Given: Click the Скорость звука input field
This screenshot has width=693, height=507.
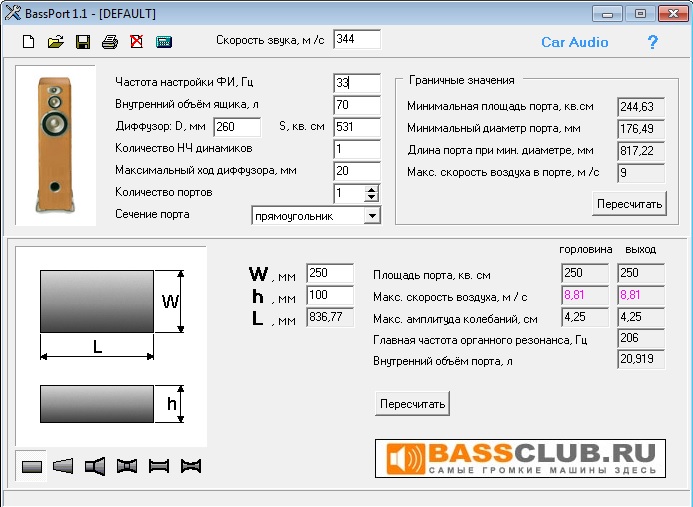Looking at the screenshot, I should click(x=357, y=39).
